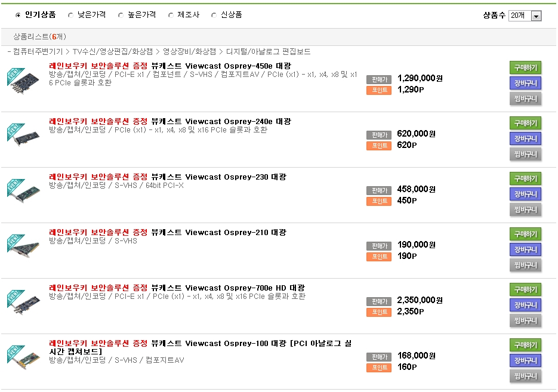Open the Osprey-210 product thumbnail

coord(23,246)
